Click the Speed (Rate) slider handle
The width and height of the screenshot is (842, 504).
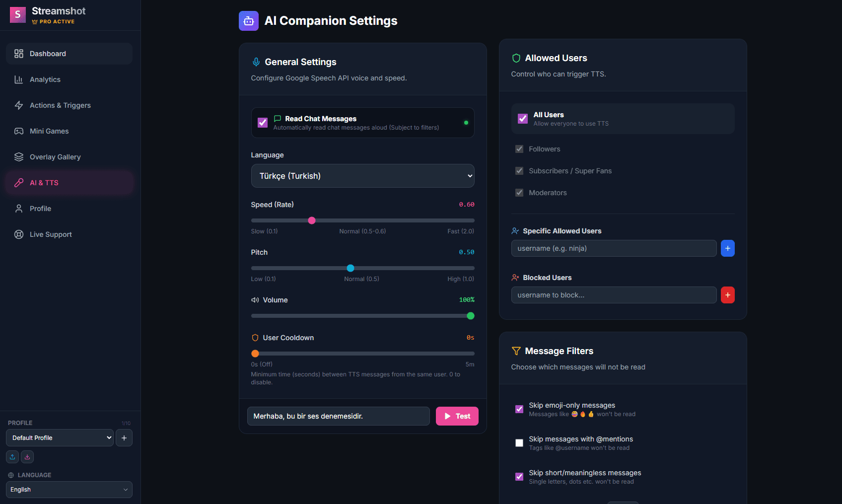coord(311,220)
